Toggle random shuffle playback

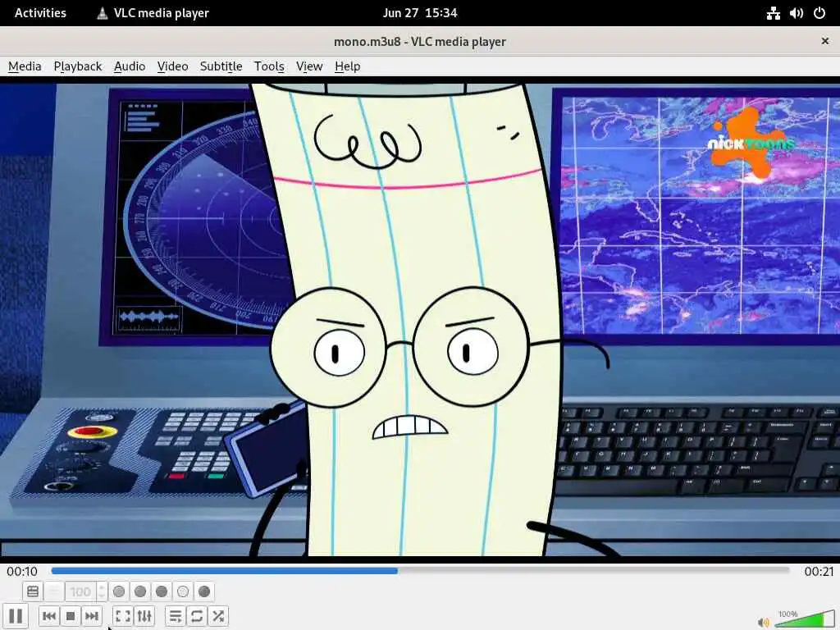218,615
